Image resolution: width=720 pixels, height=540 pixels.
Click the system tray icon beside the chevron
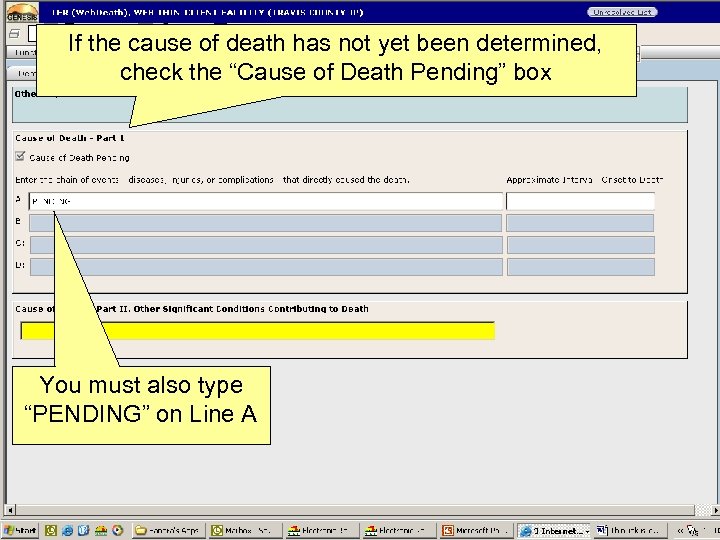tap(692, 531)
